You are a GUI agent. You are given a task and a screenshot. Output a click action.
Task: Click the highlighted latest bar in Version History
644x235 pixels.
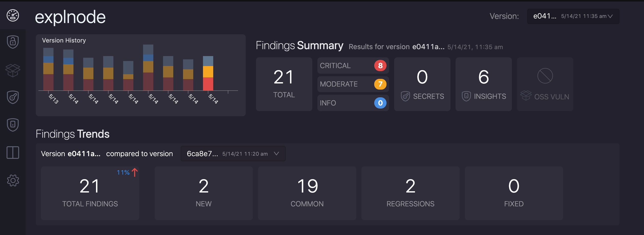point(208,73)
